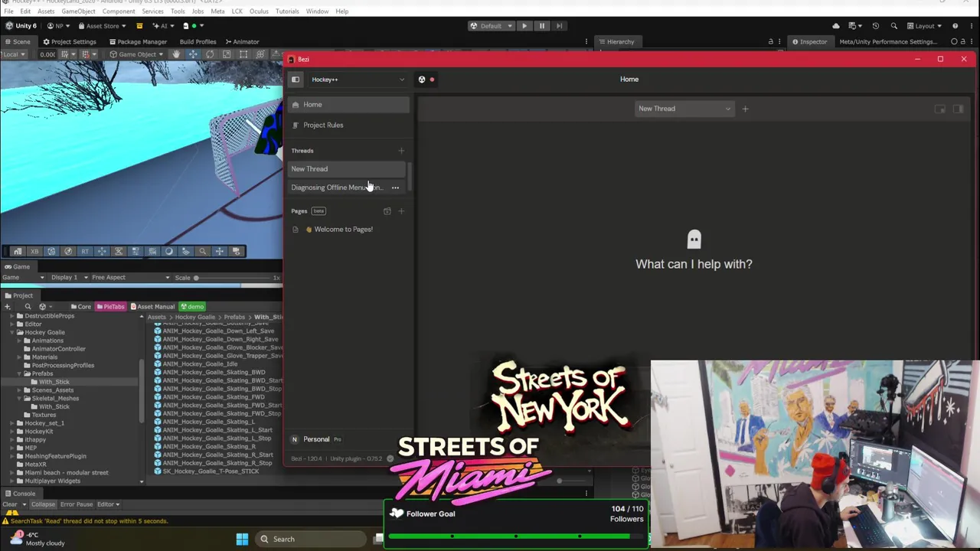Open the NP account dropdown

point(59,26)
